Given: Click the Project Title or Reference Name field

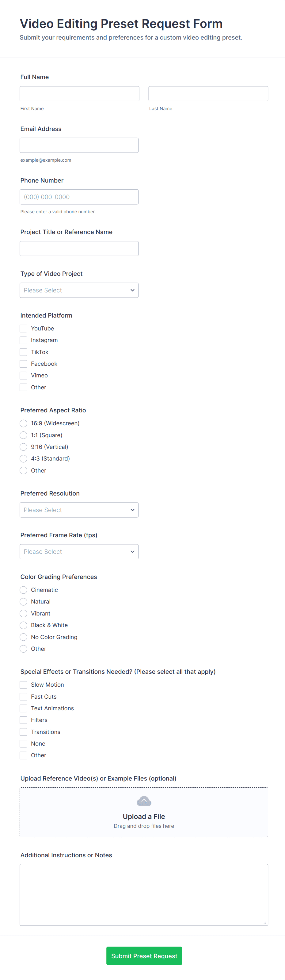Looking at the screenshot, I should [x=79, y=249].
